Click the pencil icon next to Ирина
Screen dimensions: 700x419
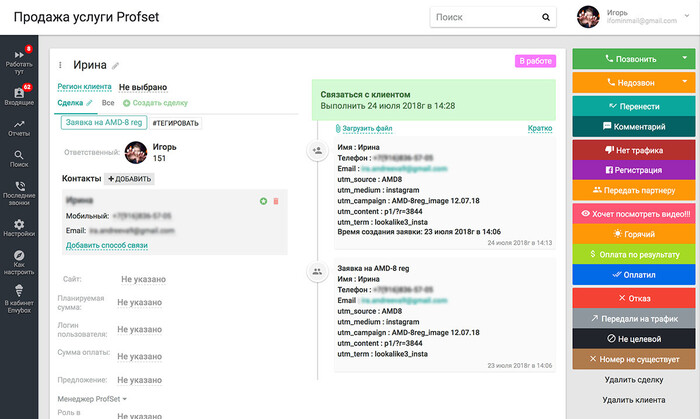pos(116,65)
